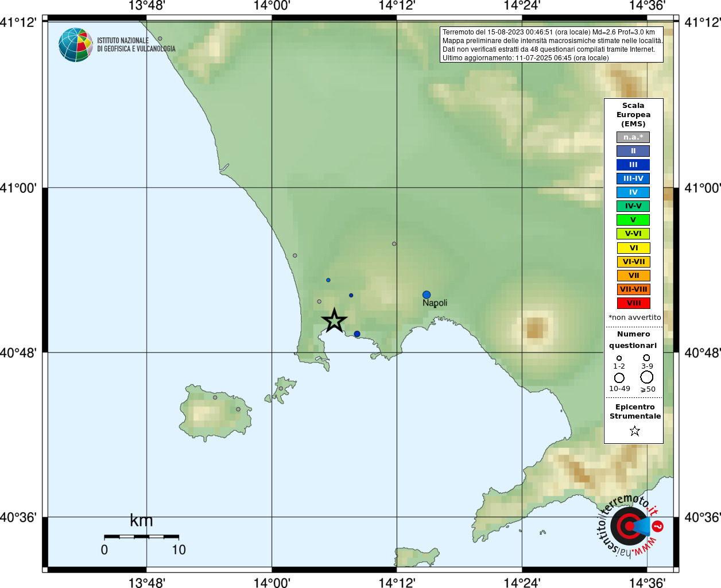Select the green V intensity swatch
Image resolution: width=721 pixels, height=588 pixels.
pyautogui.click(x=633, y=220)
